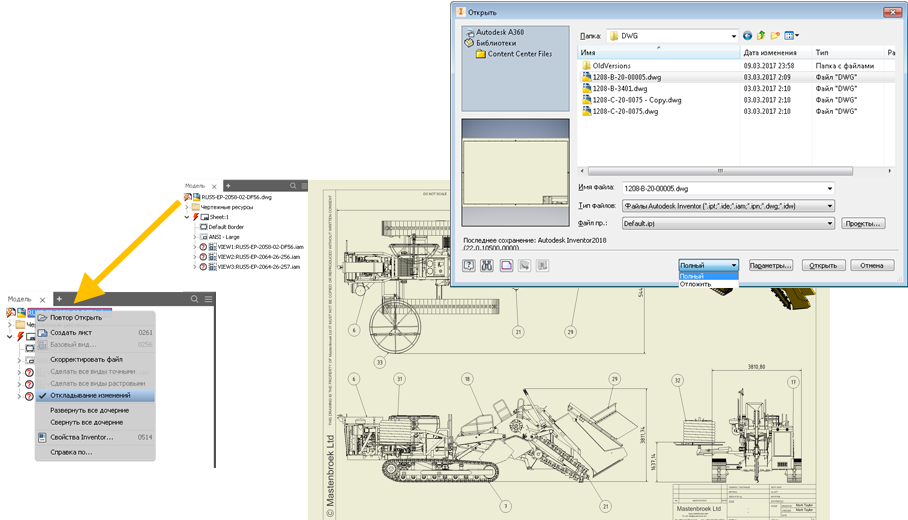Click the Проекты... button
This screenshot has height=520, width=908.
click(862, 224)
